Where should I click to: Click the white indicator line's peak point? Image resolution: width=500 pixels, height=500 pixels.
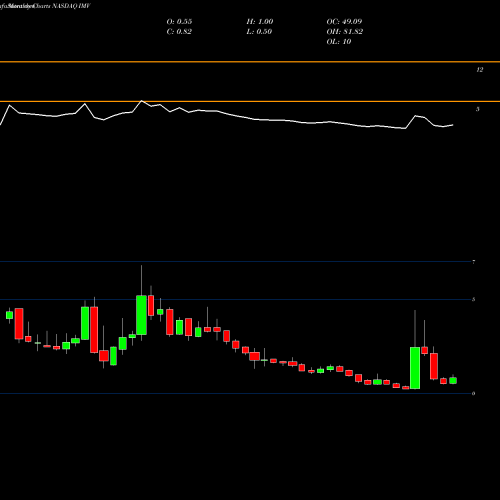click(x=142, y=101)
